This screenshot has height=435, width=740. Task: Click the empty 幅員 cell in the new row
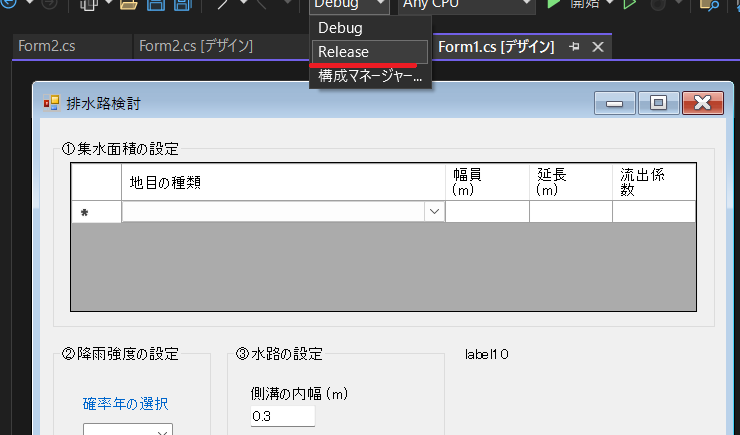click(487, 212)
